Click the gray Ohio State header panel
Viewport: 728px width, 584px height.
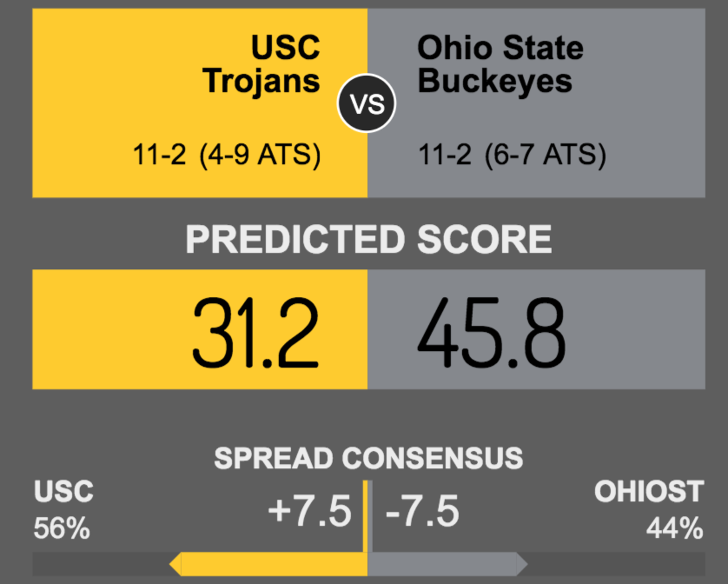[x=536, y=103]
